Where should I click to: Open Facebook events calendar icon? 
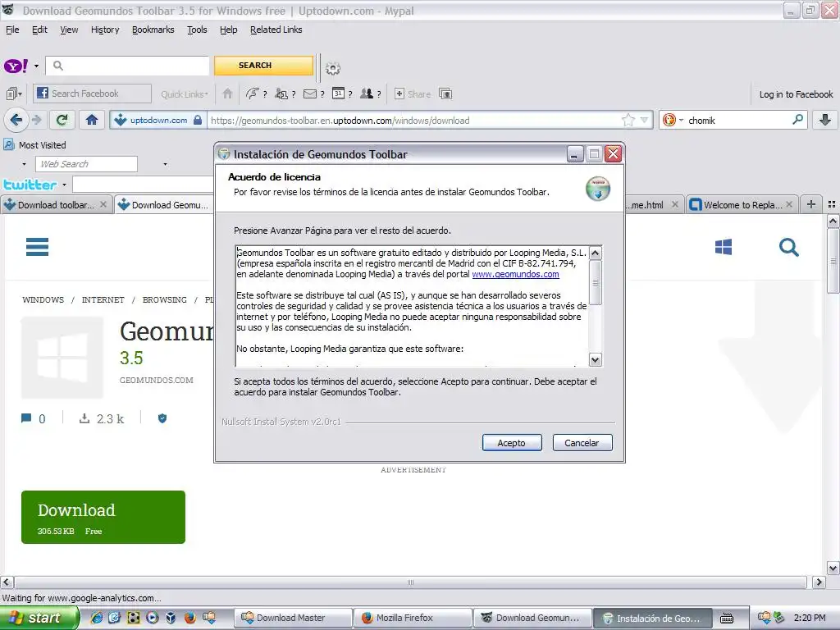pyautogui.click(x=338, y=94)
